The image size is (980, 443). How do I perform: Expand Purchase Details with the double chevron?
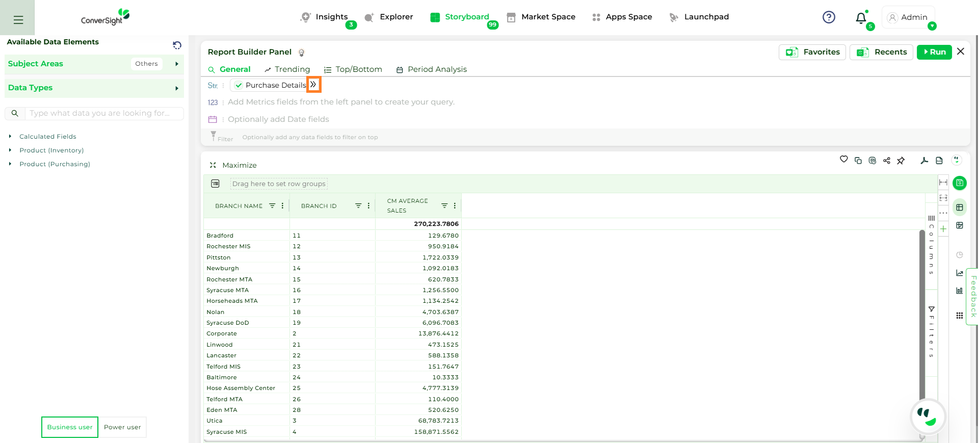[313, 85]
